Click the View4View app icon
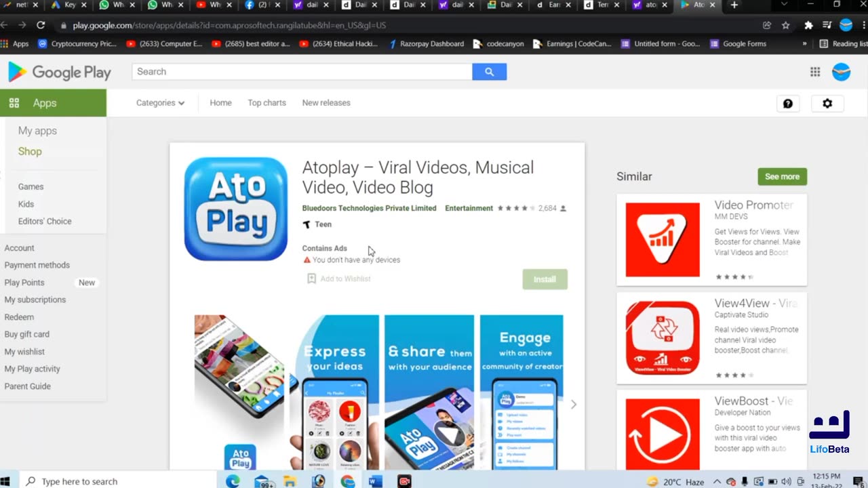The width and height of the screenshot is (868, 488). click(x=663, y=338)
